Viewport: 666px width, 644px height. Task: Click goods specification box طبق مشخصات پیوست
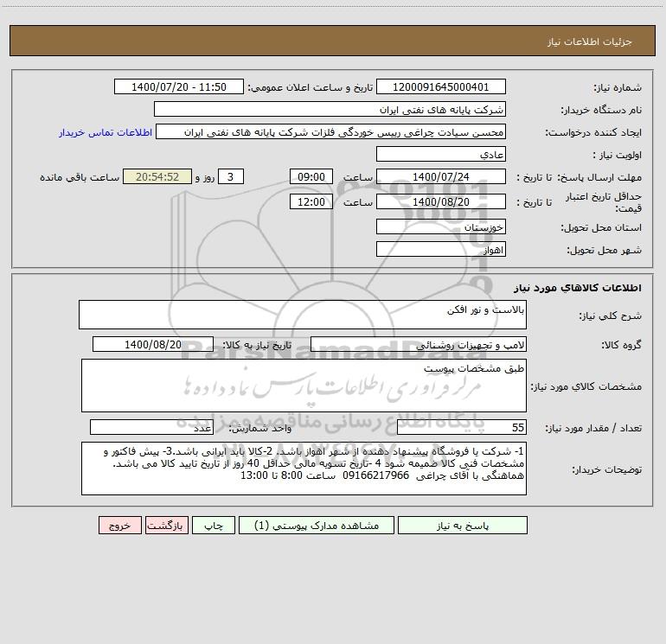coord(304,386)
